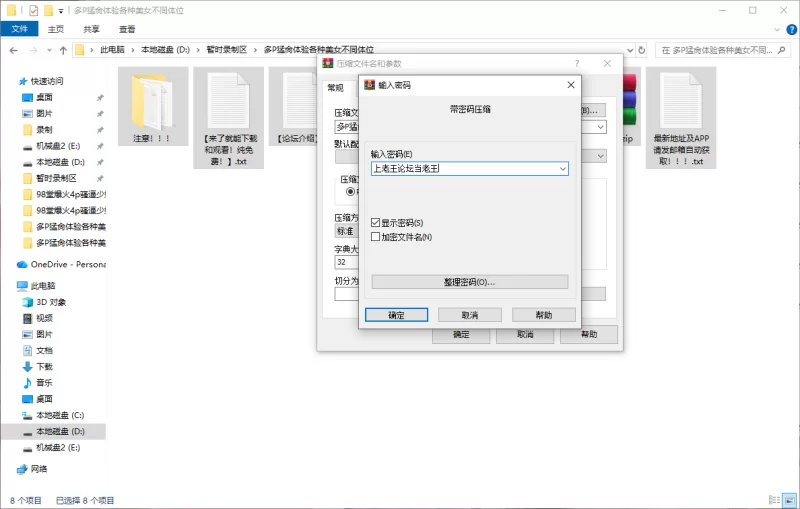Switch to the 常规 tab in the archive dialog
Screen dimensions: 800x509
[336, 88]
